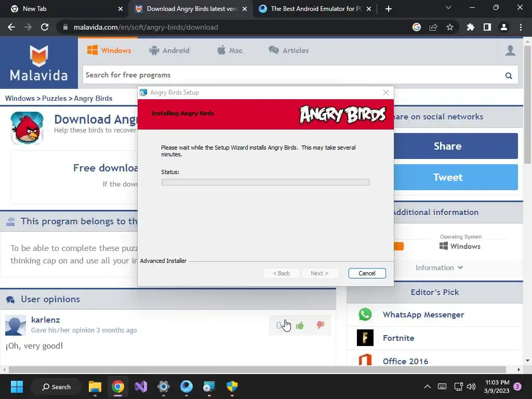Click the horizontal page scrollbar
532x399 pixels.
click(x=257, y=369)
